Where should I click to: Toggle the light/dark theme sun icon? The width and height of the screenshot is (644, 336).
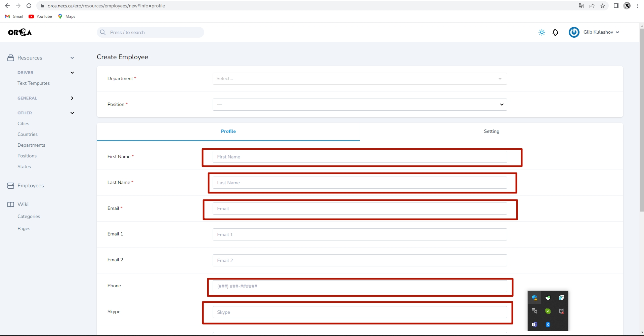tap(542, 32)
